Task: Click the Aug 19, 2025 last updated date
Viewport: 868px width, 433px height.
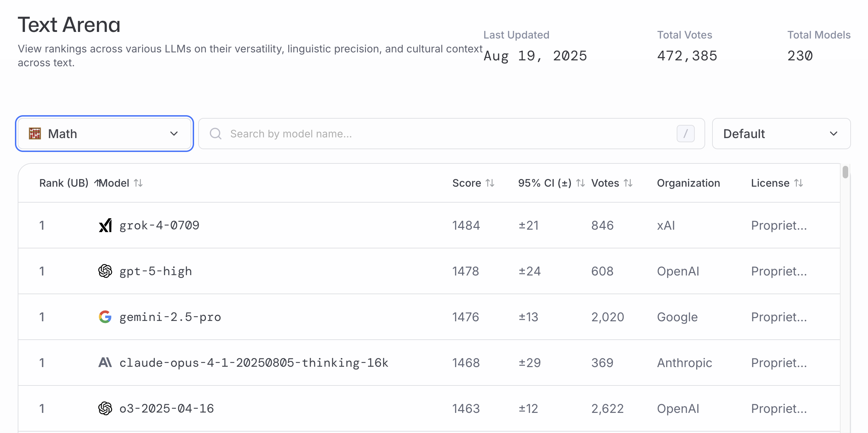Action: pos(535,56)
